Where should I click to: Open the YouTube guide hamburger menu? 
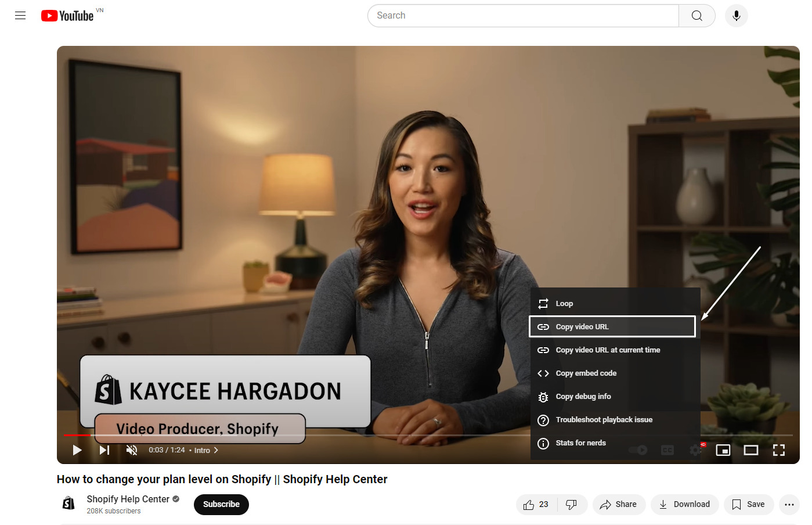point(20,16)
